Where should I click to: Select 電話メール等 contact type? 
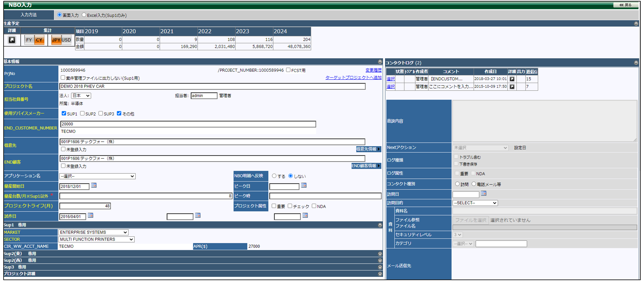coord(474,184)
